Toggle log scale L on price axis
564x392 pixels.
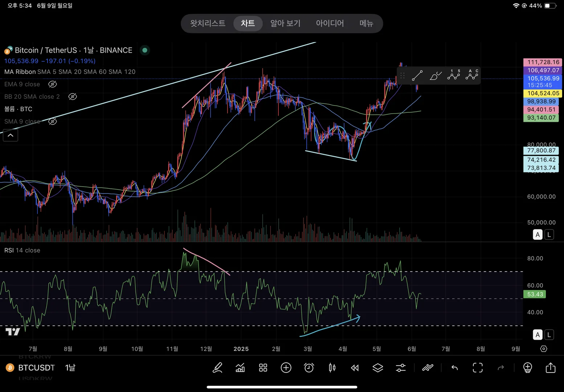549,234
